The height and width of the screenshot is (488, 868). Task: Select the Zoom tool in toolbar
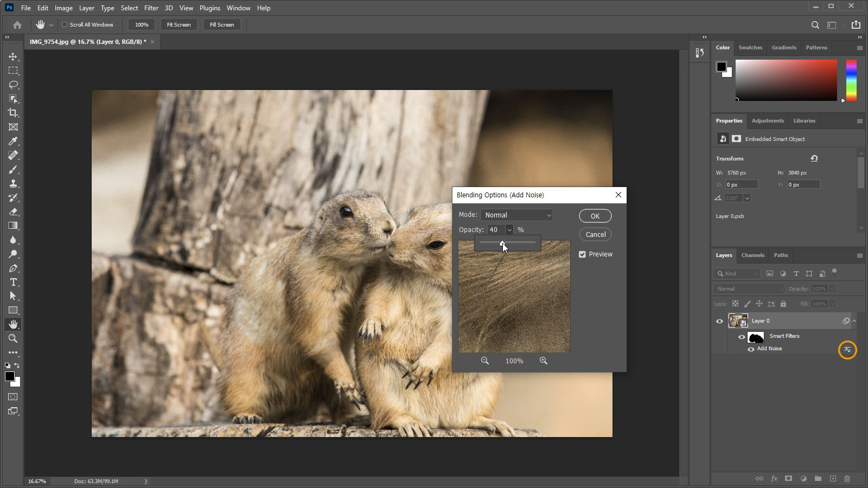coord(13,338)
